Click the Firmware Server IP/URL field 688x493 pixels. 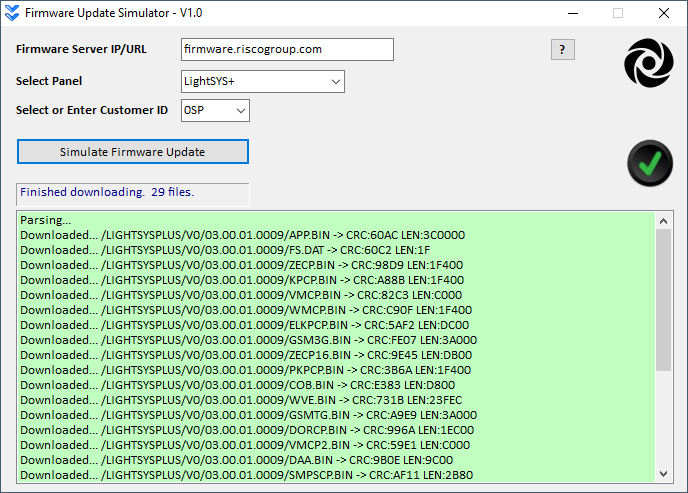pyautogui.click(x=287, y=50)
